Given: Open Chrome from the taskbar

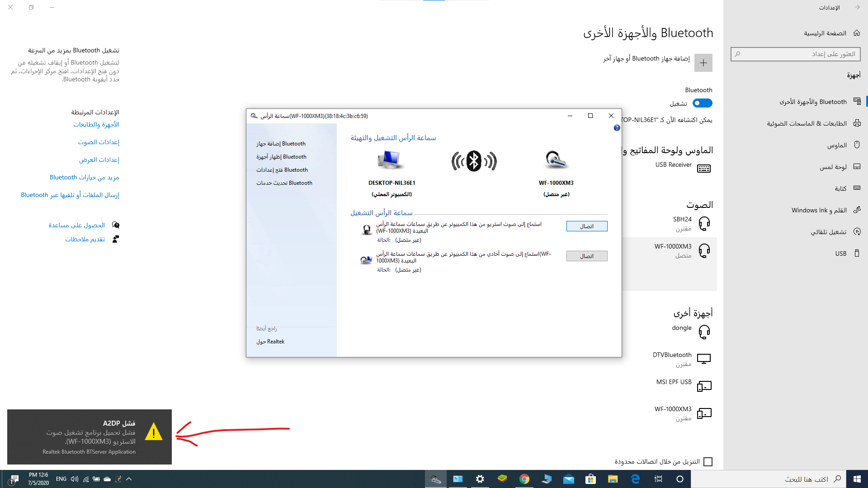Looking at the screenshot, I should tap(524, 479).
